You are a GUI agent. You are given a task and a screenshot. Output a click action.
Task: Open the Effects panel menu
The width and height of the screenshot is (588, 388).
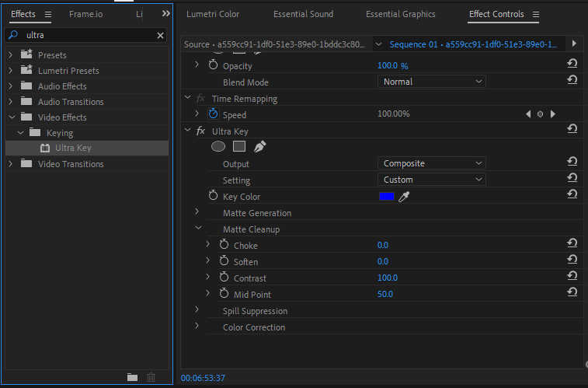[x=48, y=15]
